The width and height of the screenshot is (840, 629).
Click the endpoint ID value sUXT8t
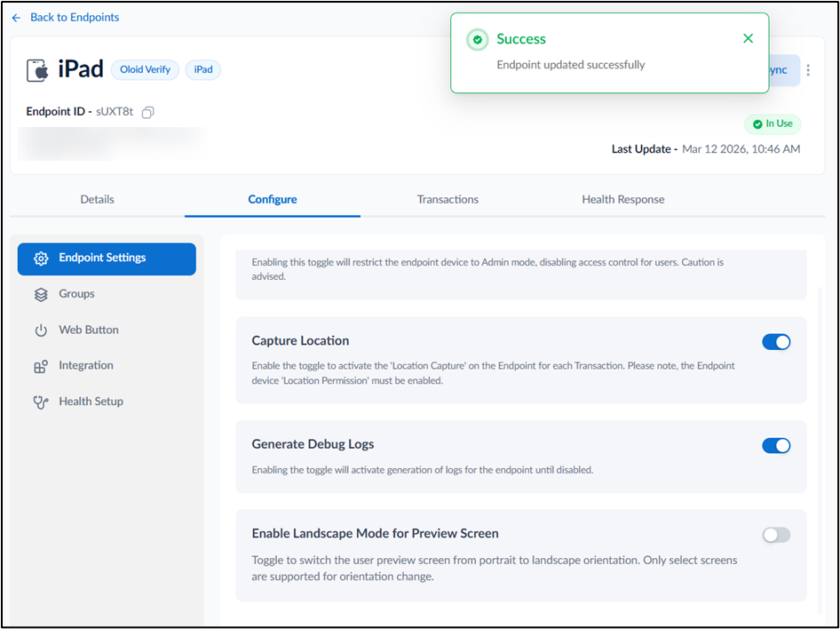point(115,112)
